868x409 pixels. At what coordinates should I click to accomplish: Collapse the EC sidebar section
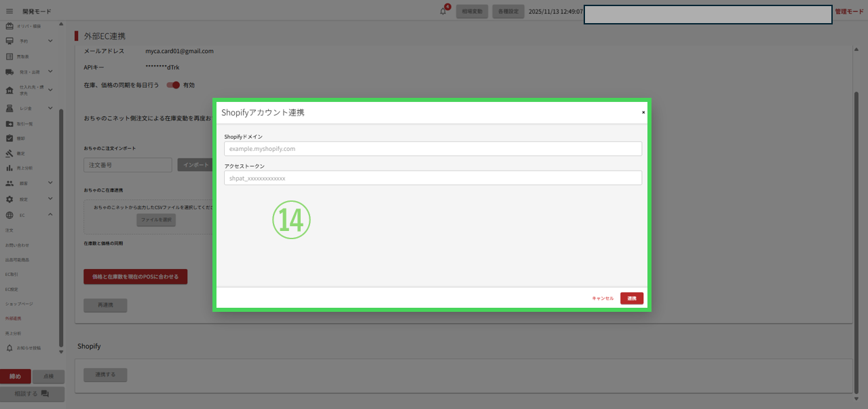(50, 215)
